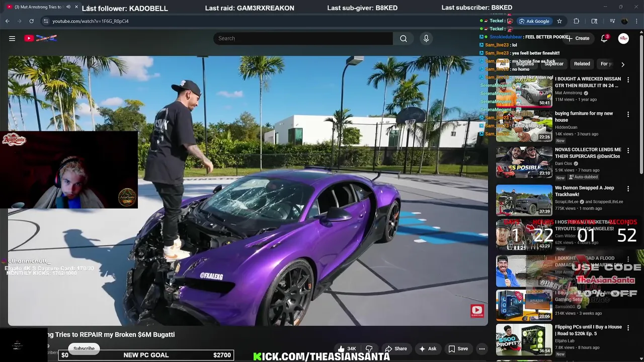Viewport: 644px width, 362px height.
Task: Click the Create button
Action: click(579, 38)
